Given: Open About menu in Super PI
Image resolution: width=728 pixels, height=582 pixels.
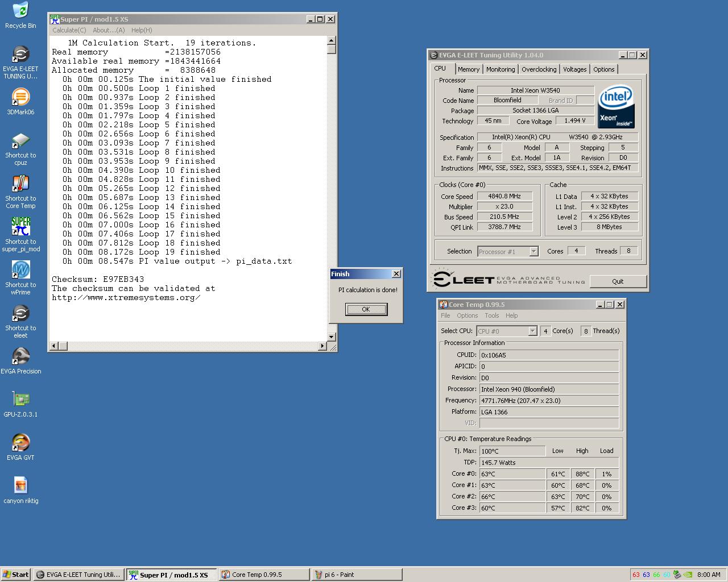Looking at the screenshot, I should (x=109, y=30).
